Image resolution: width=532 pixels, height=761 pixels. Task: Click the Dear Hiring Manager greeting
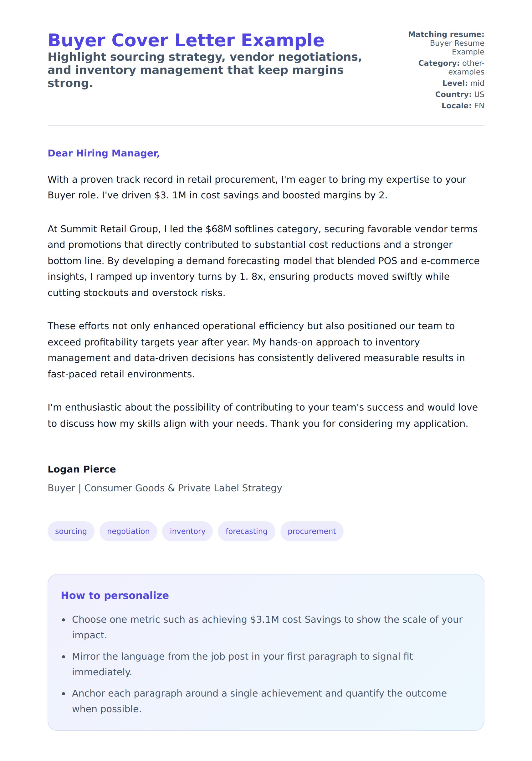point(104,153)
